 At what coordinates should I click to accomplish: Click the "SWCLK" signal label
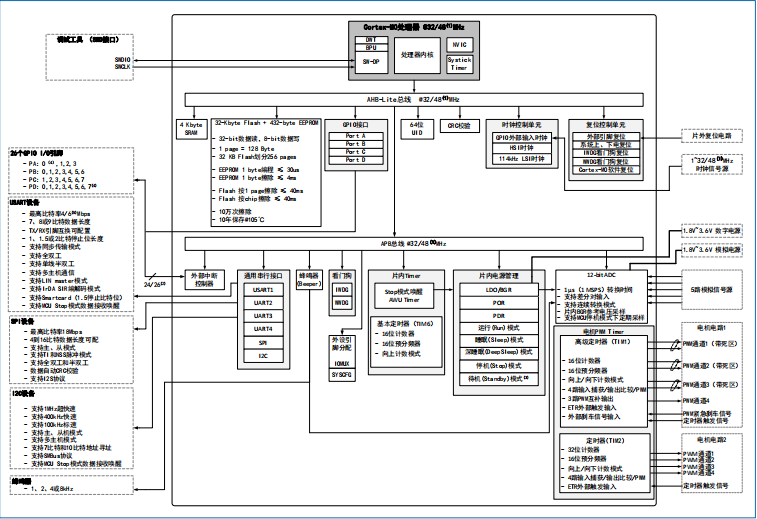[x=122, y=67]
